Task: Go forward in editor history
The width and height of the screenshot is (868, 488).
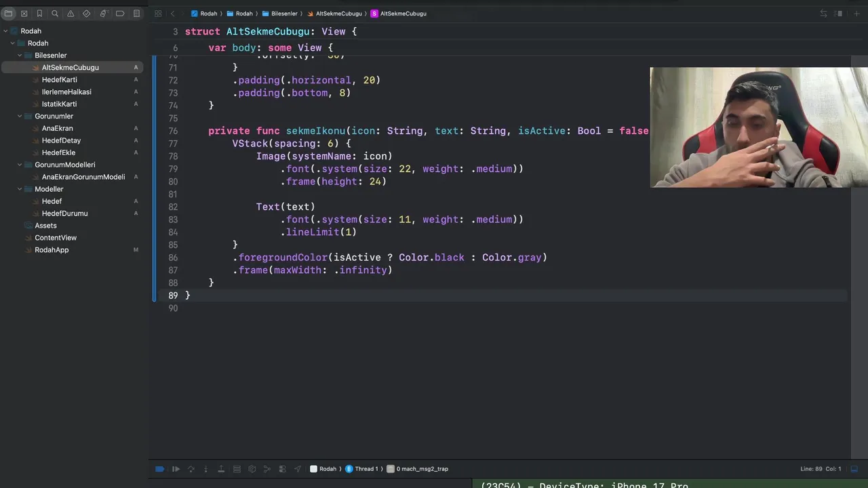Action: point(183,14)
